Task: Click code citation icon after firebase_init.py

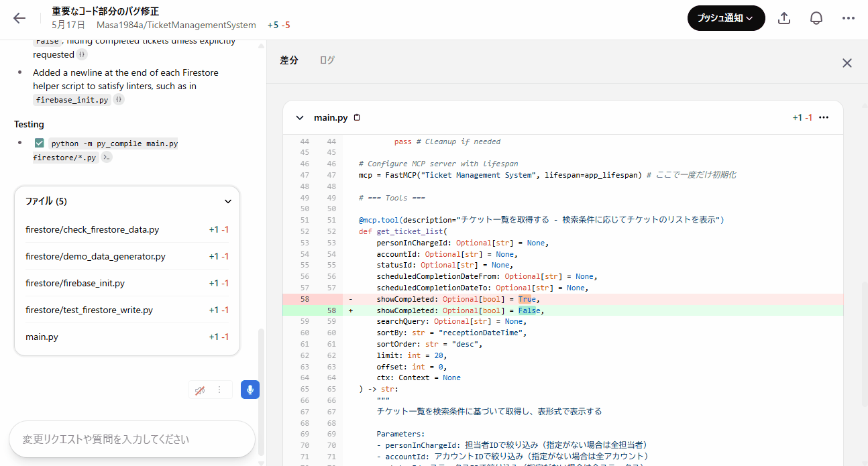Action: coord(118,100)
